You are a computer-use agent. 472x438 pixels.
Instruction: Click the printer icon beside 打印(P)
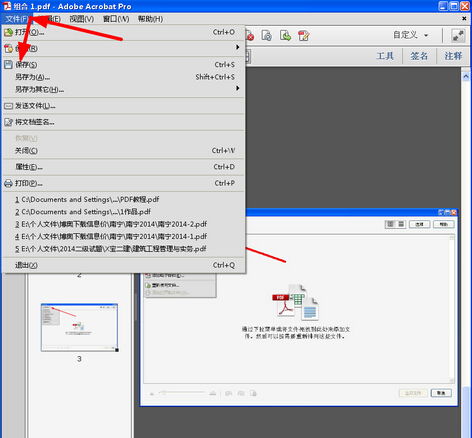tap(8, 184)
